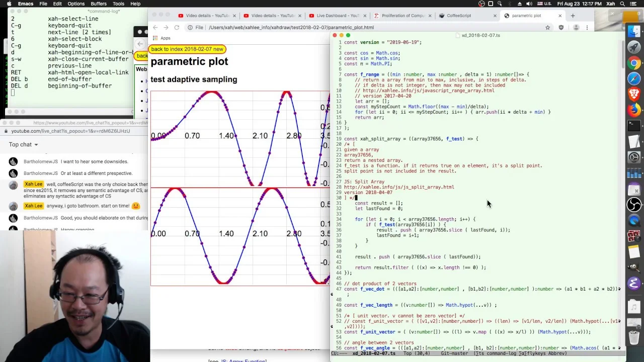644x362 pixels.
Task: Open the Live Dashboard YouTube tab
Action: pyautogui.click(x=334, y=16)
